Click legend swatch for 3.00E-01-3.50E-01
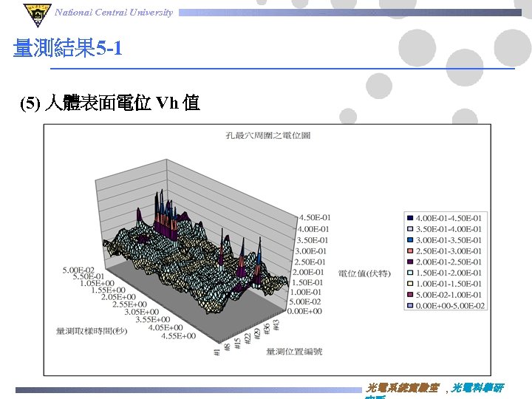 [410, 240]
